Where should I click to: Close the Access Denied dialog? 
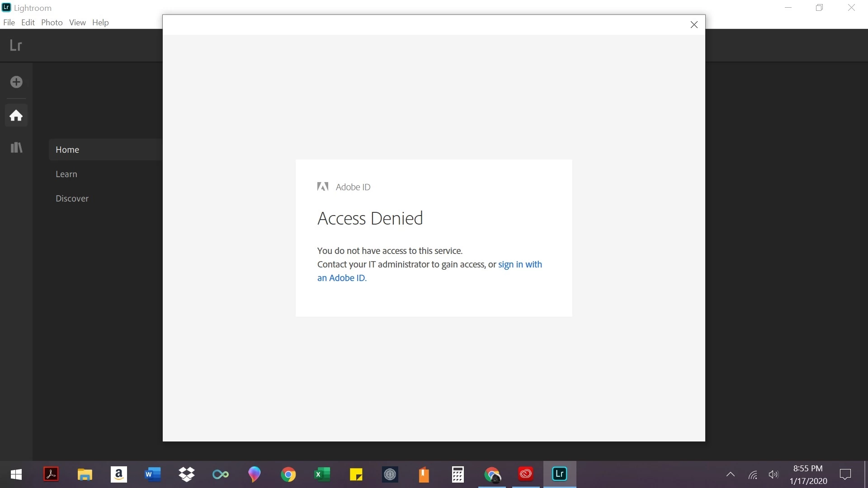coord(694,24)
